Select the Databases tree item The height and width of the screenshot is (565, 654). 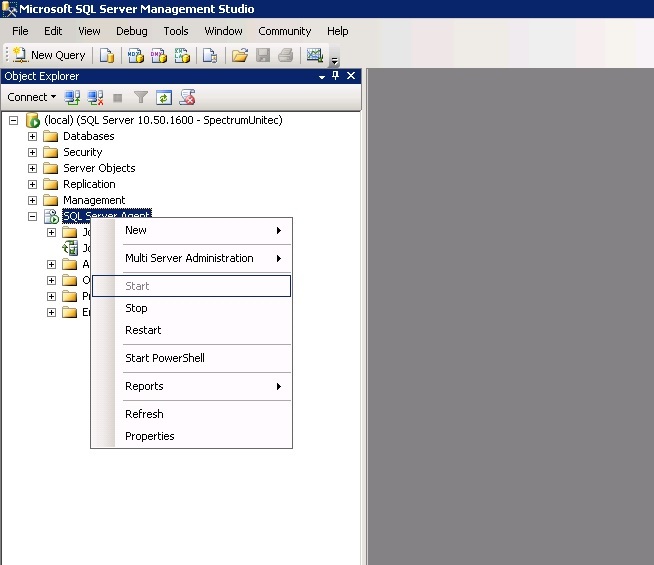88,136
